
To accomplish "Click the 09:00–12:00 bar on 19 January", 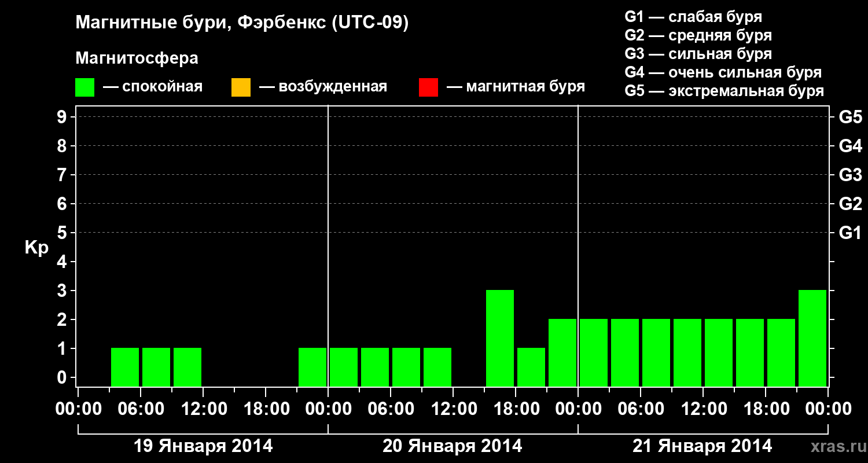I will tap(187, 367).
